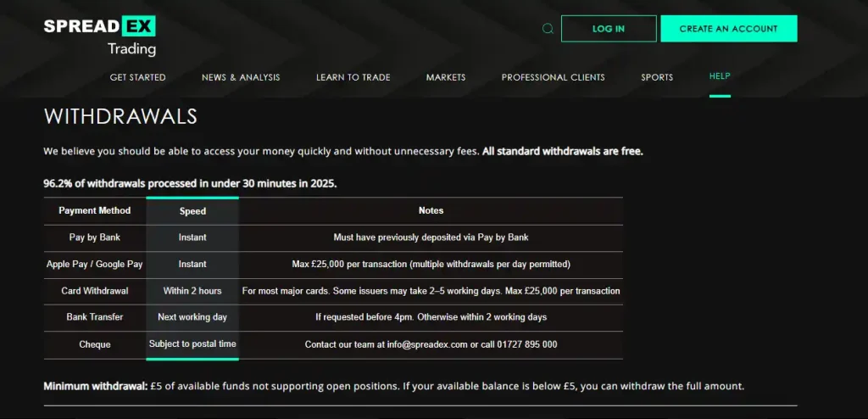Open the HELP menu
This screenshot has width=868, height=419.
[720, 76]
